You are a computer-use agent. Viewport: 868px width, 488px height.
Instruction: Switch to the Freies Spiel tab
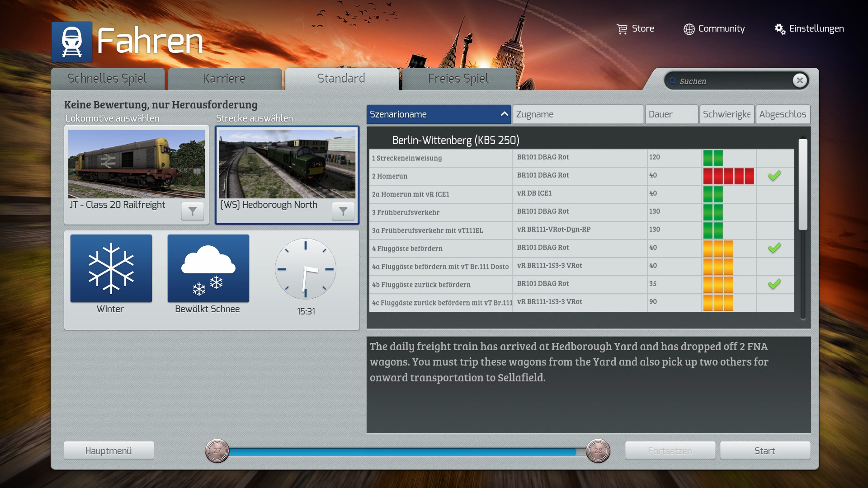coord(458,79)
